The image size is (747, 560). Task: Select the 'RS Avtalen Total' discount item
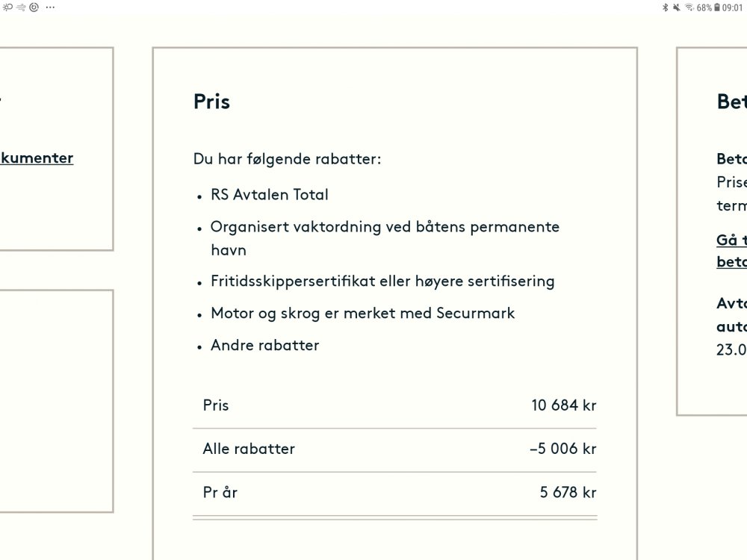point(270,195)
